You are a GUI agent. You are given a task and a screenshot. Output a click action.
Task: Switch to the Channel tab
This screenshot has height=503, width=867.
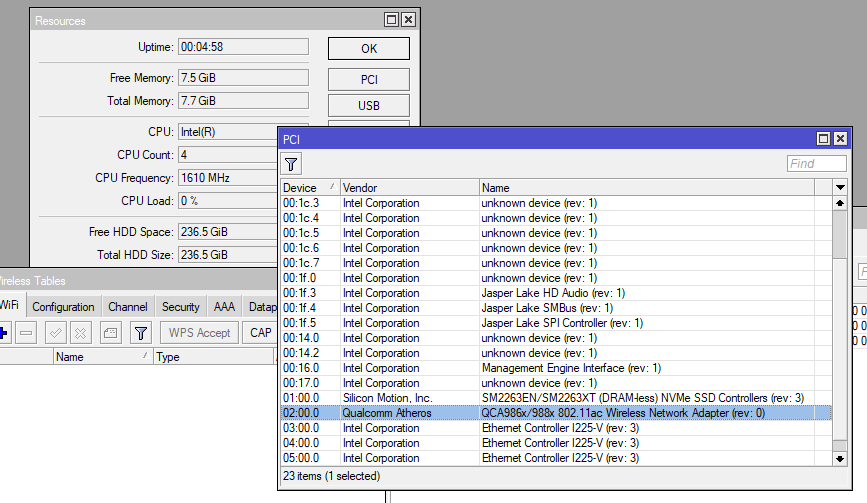click(x=128, y=307)
